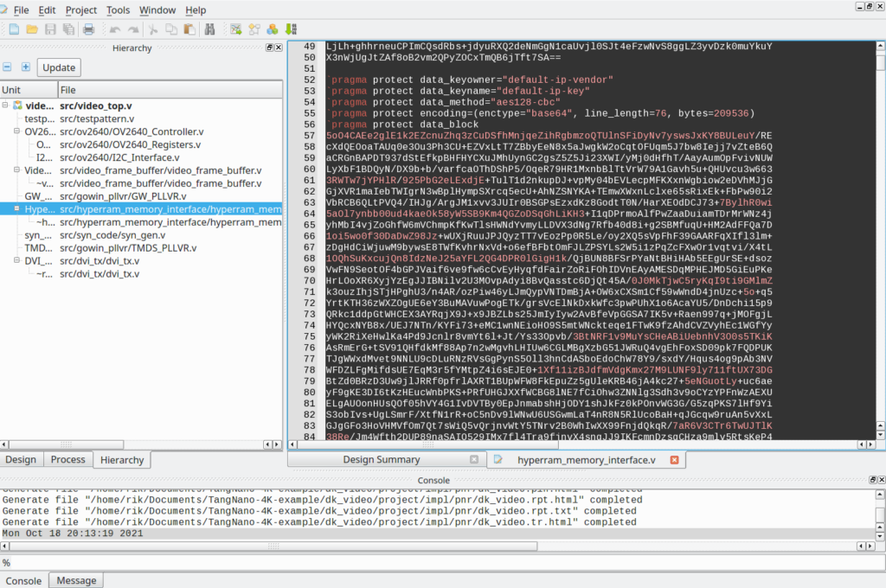The image size is (886, 588).
Task: Click the Update button
Action: [59, 67]
